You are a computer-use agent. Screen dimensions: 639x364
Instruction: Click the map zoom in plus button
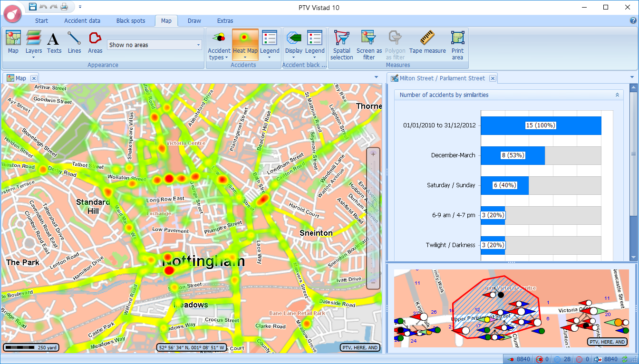pos(373,154)
